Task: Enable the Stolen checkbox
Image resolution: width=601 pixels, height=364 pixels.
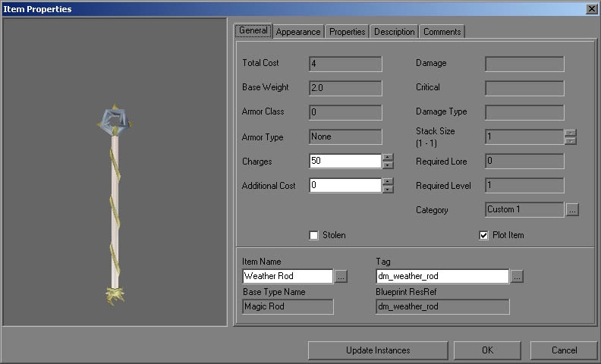Action: pyautogui.click(x=313, y=235)
